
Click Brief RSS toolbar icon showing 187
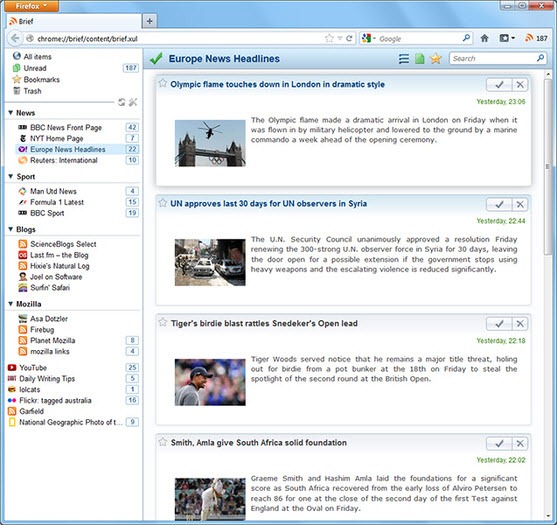coord(536,38)
